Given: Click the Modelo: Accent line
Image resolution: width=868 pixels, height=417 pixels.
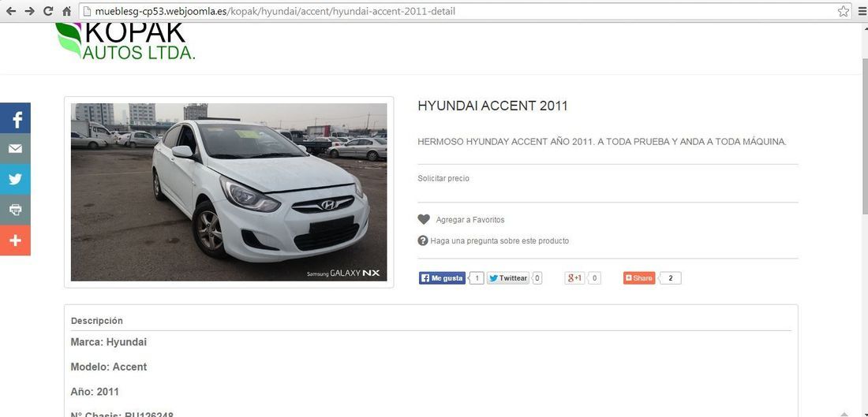Looking at the screenshot, I should tap(109, 367).
